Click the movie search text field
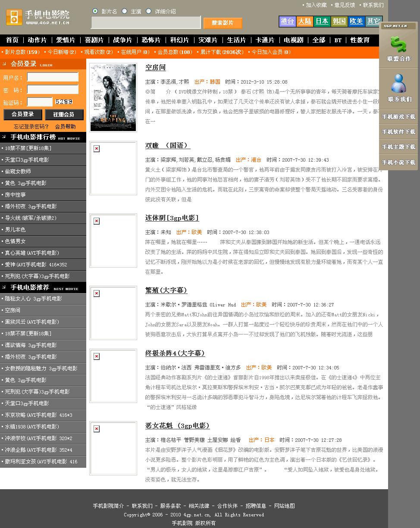The width and height of the screenshot is (420, 528). pos(146,22)
